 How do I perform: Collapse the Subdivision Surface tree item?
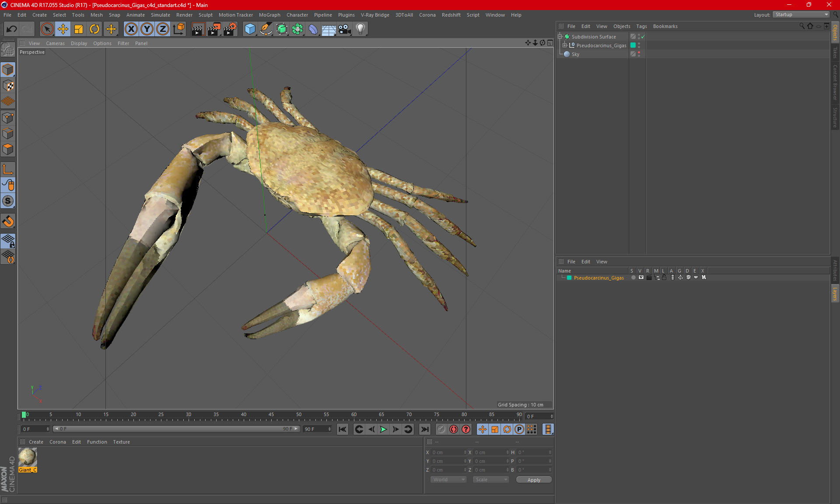coord(560,37)
